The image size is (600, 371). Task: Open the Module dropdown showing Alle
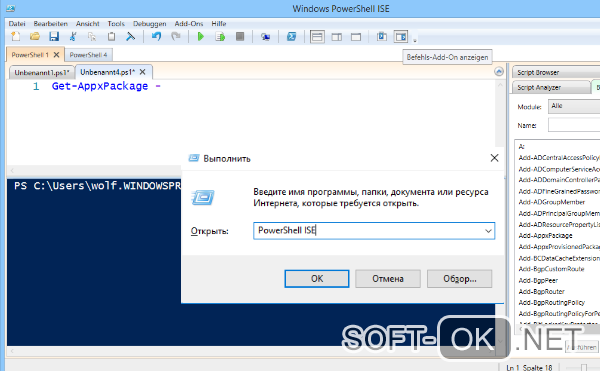(574, 106)
